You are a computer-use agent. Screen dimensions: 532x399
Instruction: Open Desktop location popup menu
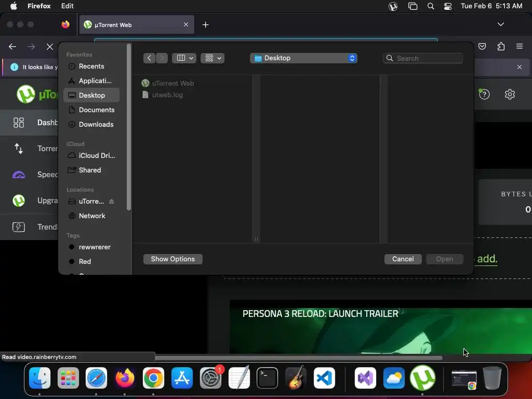point(303,58)
